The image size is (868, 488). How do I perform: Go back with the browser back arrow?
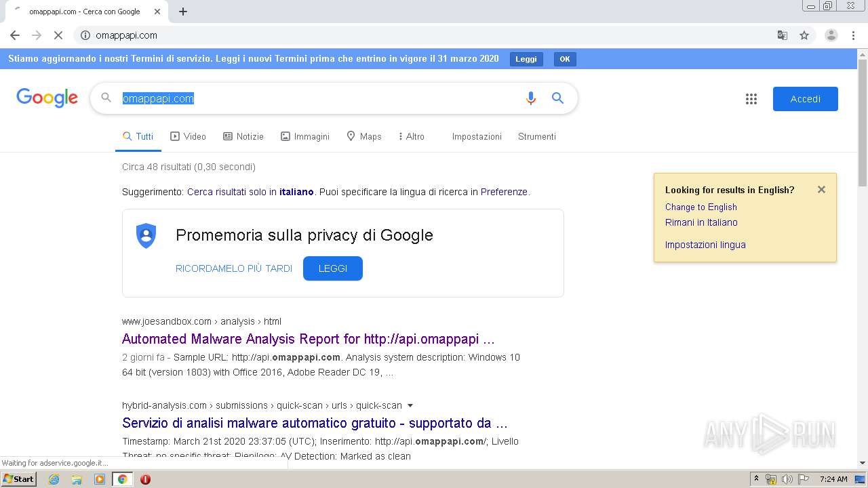point(15,35)
